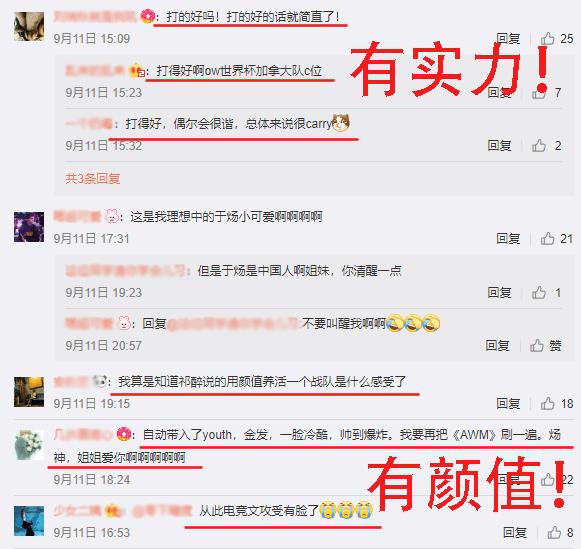Click 回复 on the 15:09 comment
581x549 pixels.
point(508,39)
